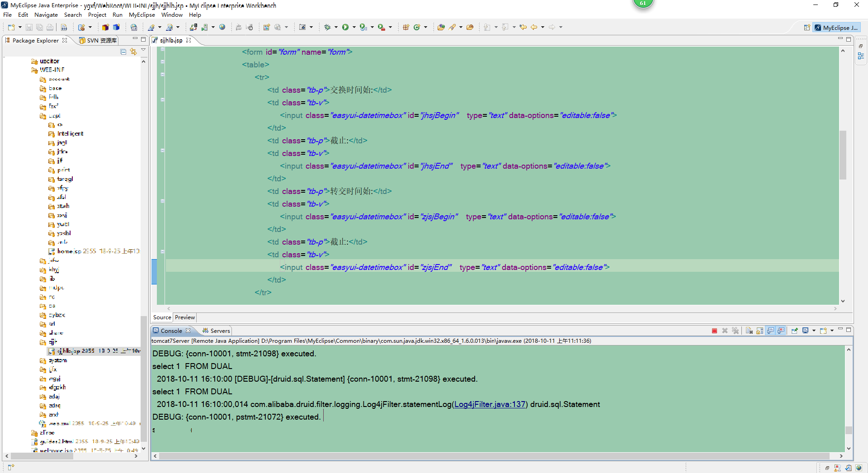Select the Source editor tab

162,317
